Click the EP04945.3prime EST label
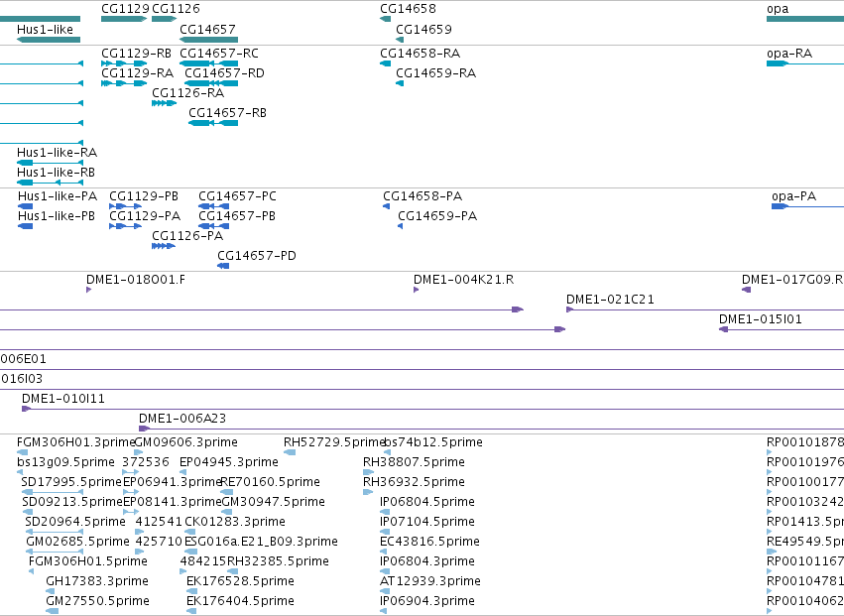The height and width of the screenshot is (616, 844). click(x=229, y=462)
